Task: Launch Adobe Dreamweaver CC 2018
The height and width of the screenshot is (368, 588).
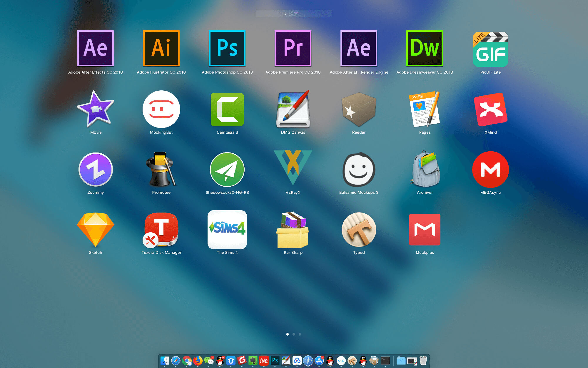Action: coord(425,49)
